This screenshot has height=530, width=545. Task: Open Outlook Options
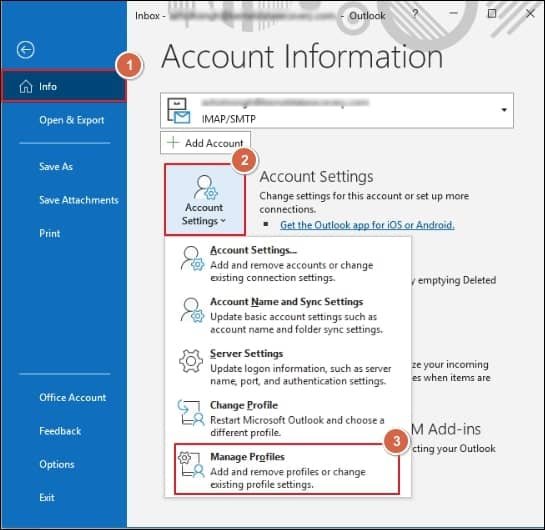[57, 464]
